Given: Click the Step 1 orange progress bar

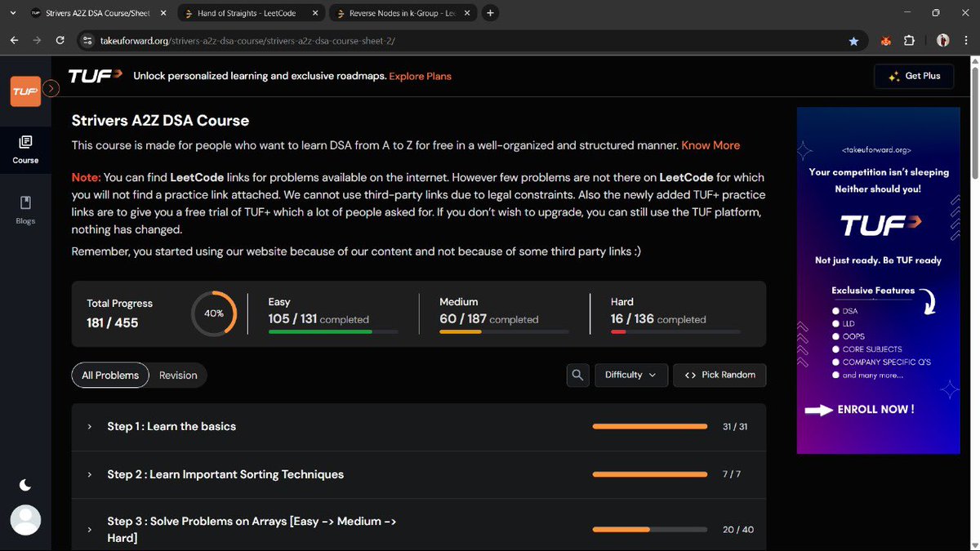Looking at the screenshot, I should click(x=650, y=426).
